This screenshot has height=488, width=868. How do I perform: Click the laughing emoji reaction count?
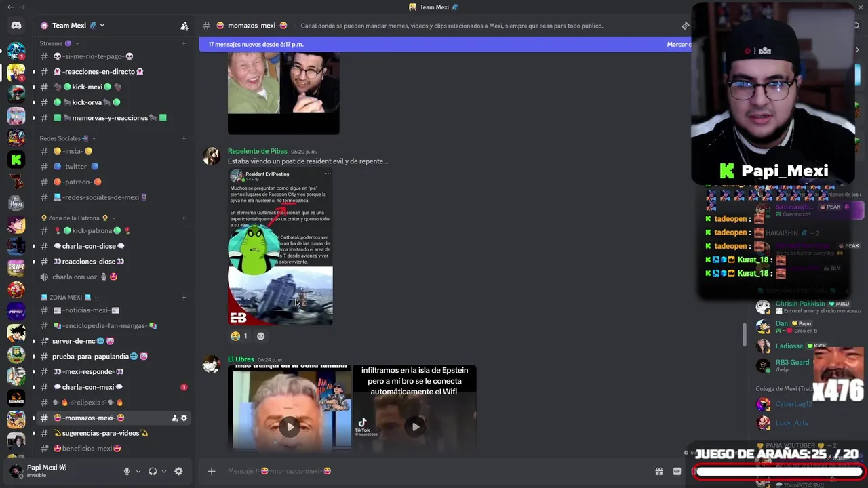(x=239, y=335)
